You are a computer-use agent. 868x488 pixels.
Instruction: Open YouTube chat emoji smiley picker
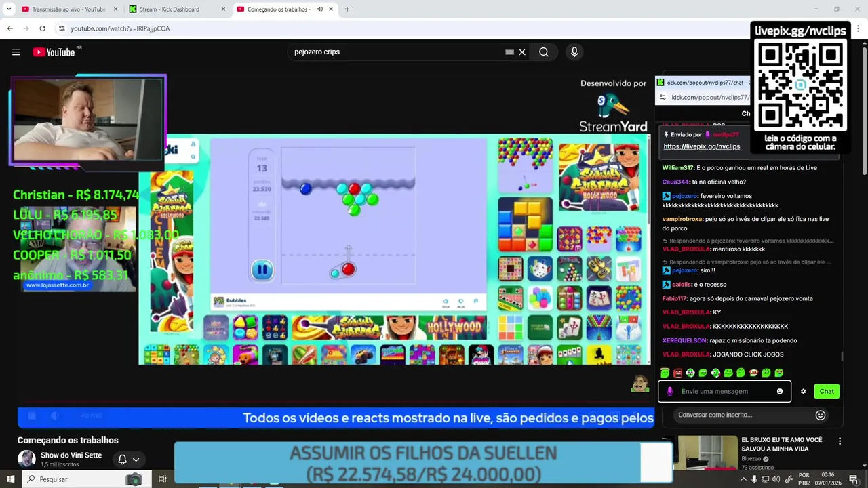[x=821, y=415]
